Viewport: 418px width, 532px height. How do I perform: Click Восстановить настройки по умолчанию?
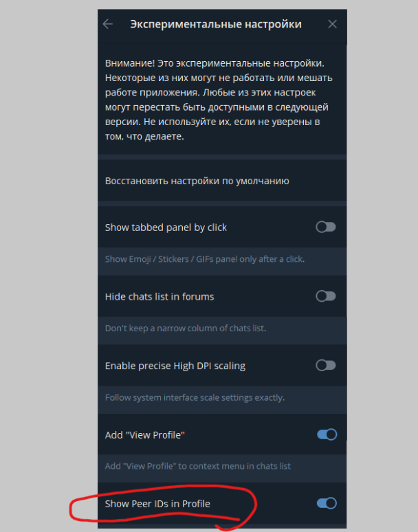tap(222, 181)
